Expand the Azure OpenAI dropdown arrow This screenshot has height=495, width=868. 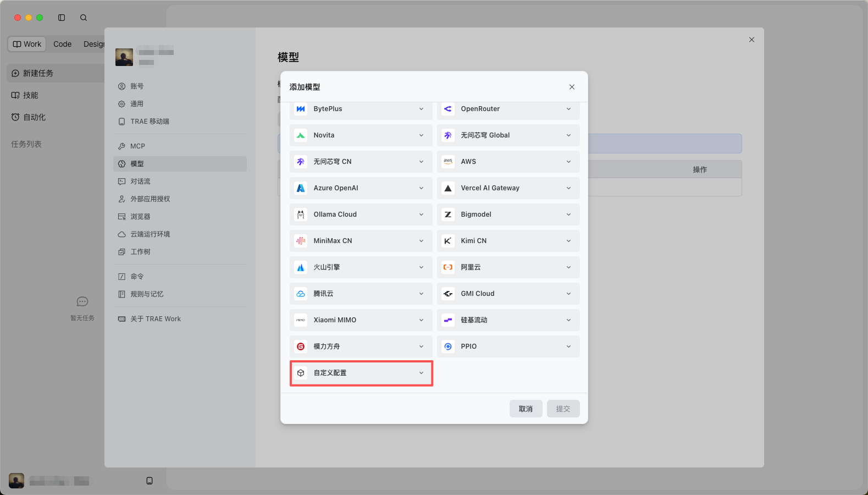click(x=422, y=188)
